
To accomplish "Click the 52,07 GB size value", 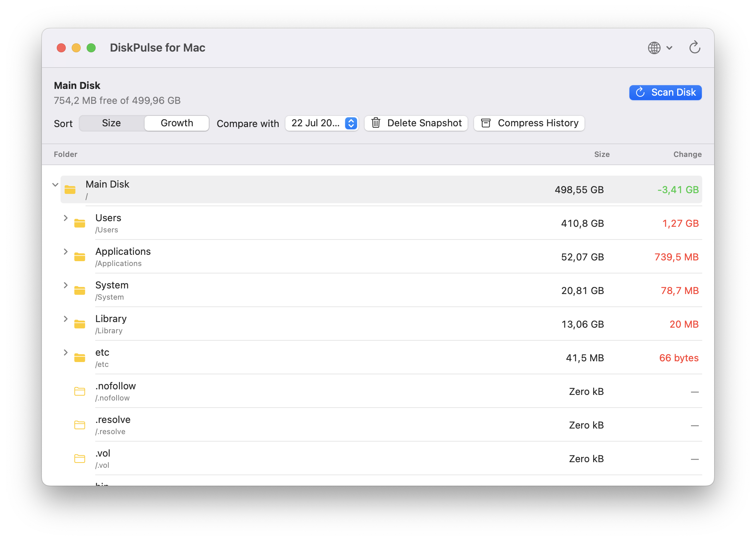I will tap(582, 257).
